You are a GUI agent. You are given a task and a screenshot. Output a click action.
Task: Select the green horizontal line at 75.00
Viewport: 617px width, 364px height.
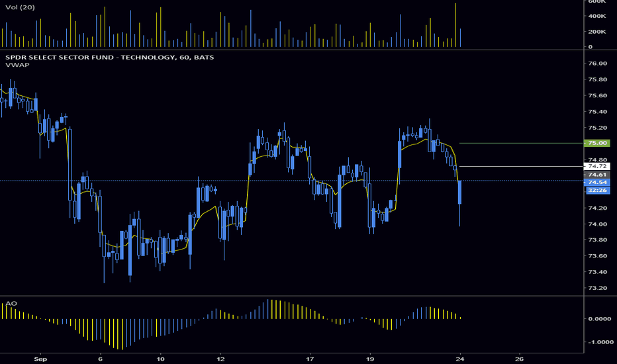(x=522, y=143)
